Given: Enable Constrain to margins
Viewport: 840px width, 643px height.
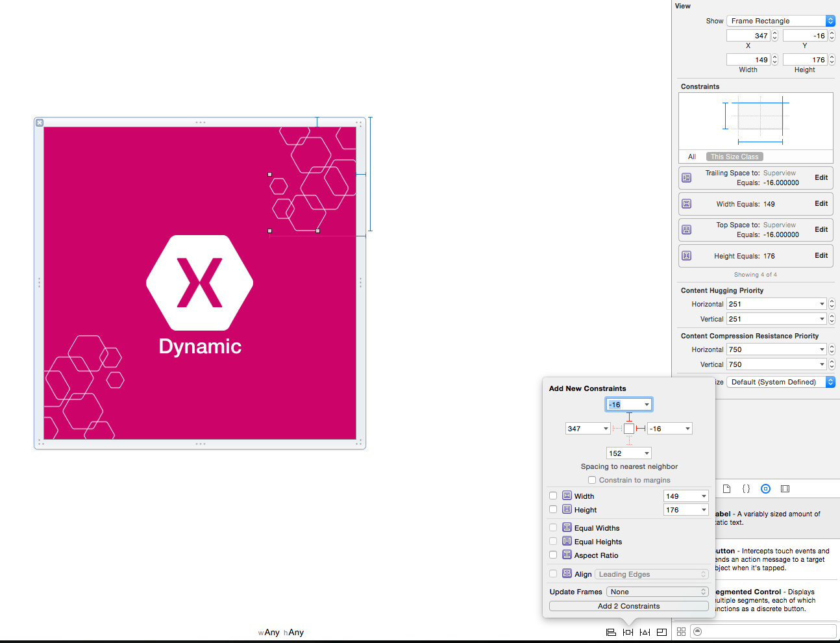Looking at the screenshot, I should tap(592, 480).
